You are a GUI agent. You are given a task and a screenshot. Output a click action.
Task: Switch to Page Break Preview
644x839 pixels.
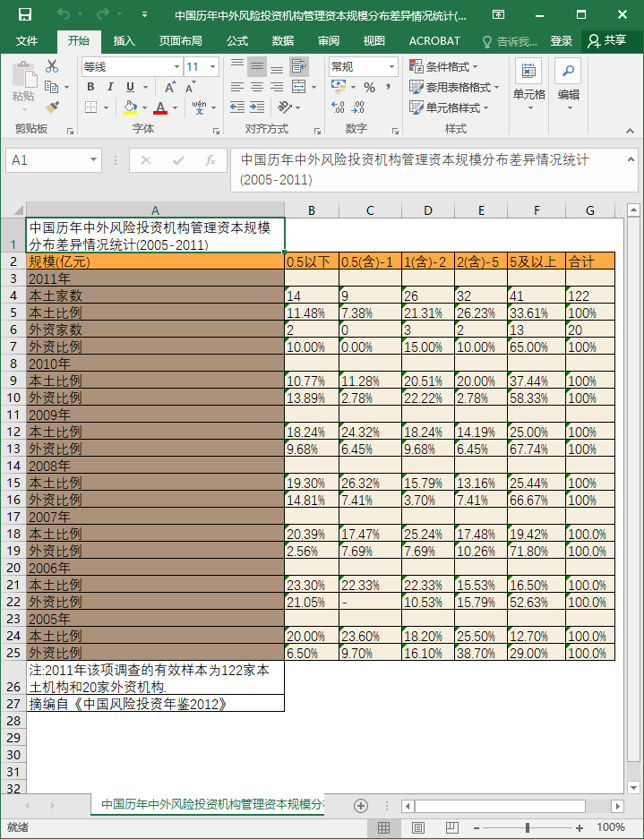pos(451,827)
